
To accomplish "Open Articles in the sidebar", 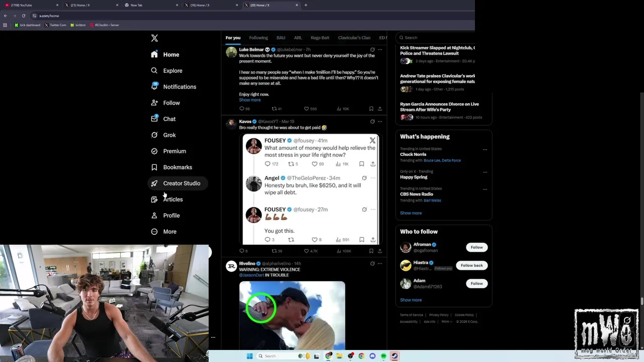I will [167, 199].
